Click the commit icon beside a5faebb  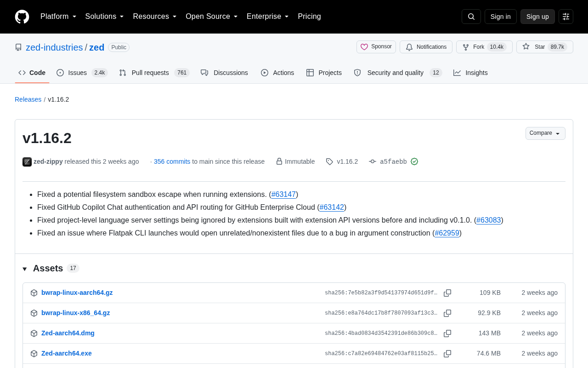[x=373, y=161]
